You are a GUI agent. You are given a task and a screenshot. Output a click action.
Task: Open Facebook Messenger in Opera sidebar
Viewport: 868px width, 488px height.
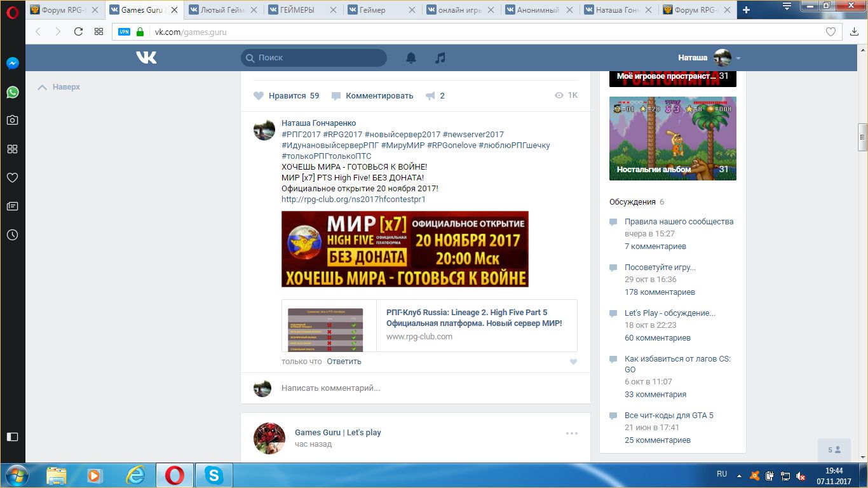[x=12, y=64]
